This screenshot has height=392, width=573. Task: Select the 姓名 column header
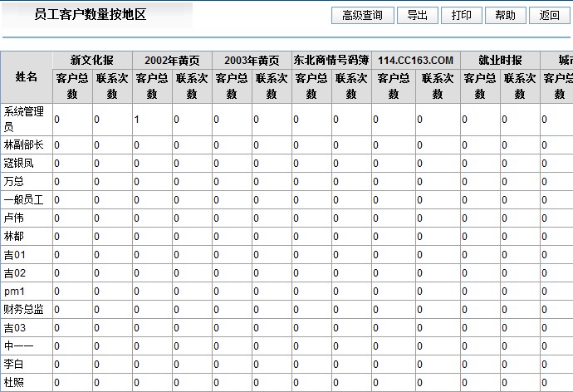tap(27, 77)
